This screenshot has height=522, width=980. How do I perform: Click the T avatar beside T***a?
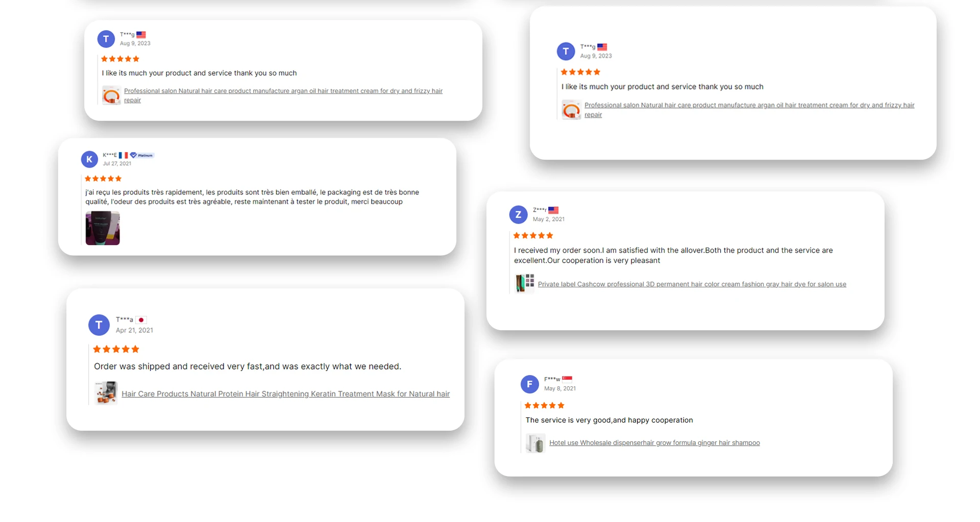pyautogui.click(x=99, y=325)
